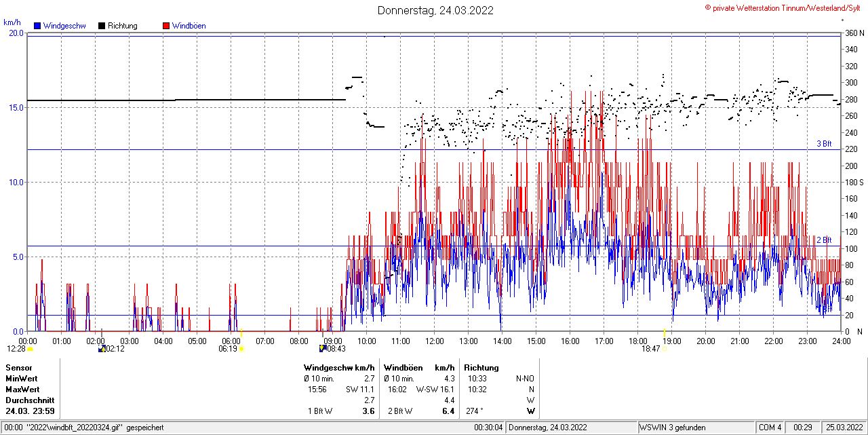This screenshot has height=435, width=868.
Task: Click the 3 Bft threshold line label
Action: tap(824, 144)
